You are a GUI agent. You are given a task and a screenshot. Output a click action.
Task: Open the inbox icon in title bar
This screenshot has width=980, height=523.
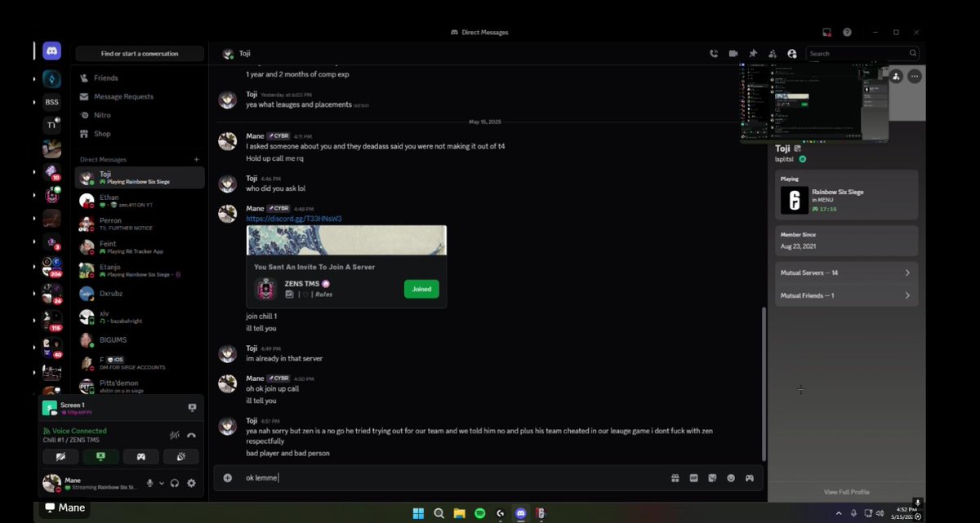(x=827, y=32)
